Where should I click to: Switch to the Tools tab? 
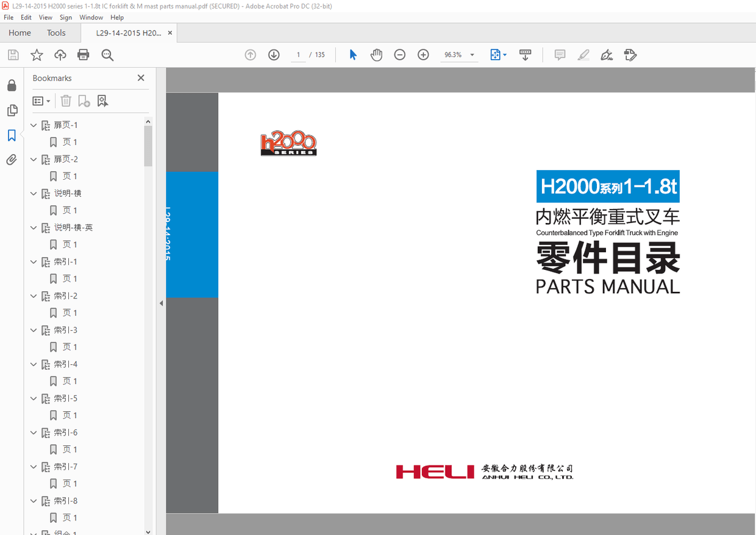[56, 32]
